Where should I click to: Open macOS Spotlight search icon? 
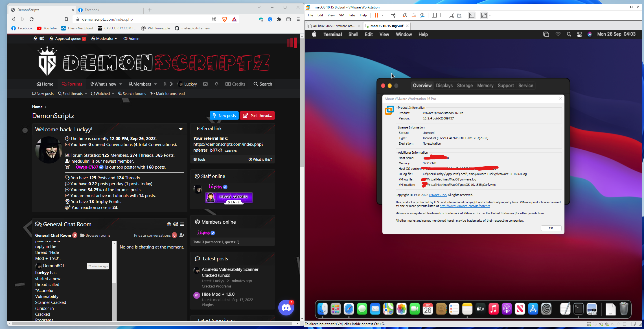tap(569, 34)
